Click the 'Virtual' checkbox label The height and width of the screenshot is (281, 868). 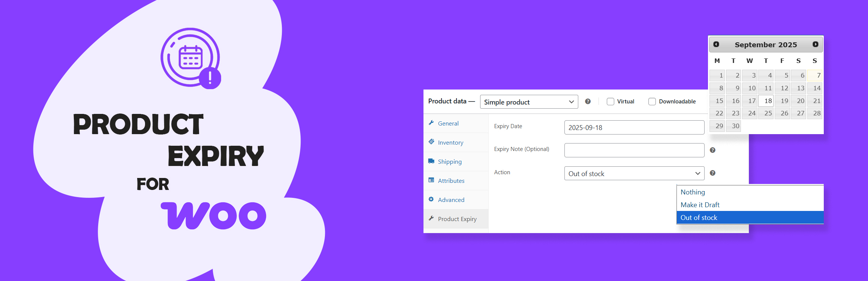click(x=626, y=102)
